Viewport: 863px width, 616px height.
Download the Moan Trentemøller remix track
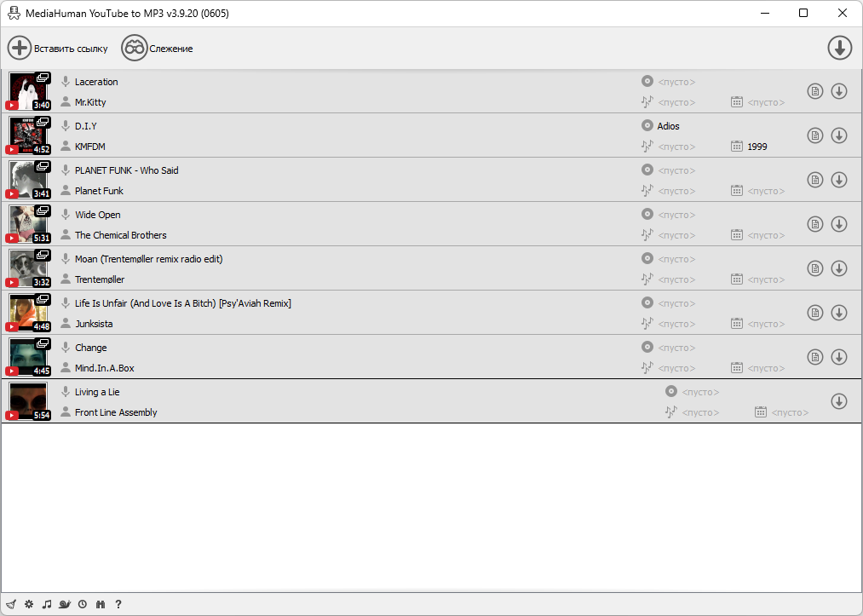click(839, 268)
